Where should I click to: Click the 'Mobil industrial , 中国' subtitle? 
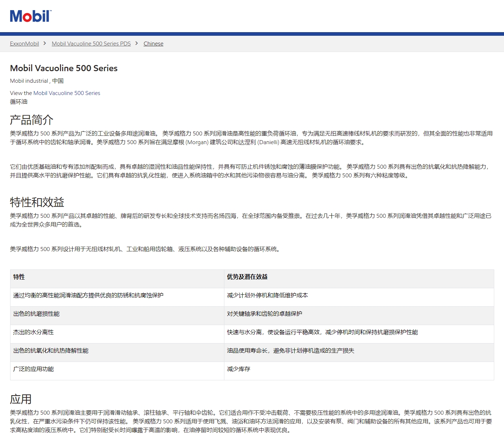coord(37,81)
